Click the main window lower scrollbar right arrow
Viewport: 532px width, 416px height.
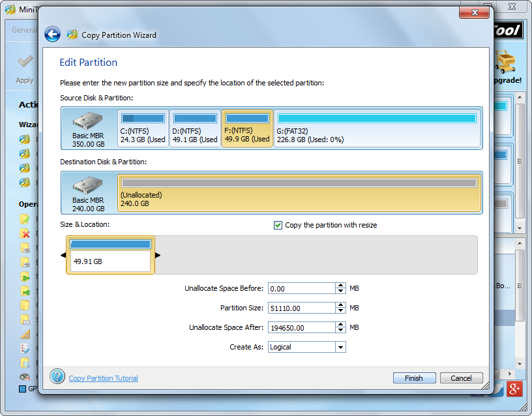(x=510, y=374)
